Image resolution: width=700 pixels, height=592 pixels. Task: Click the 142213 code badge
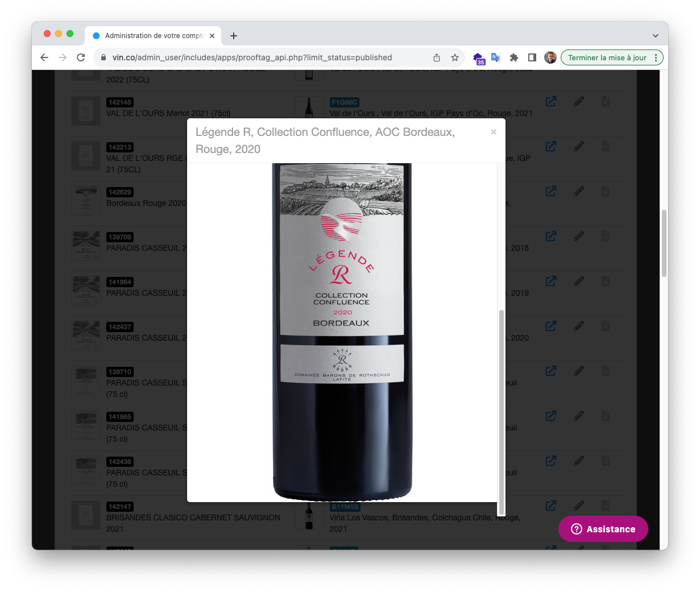[x=120, y=147]
